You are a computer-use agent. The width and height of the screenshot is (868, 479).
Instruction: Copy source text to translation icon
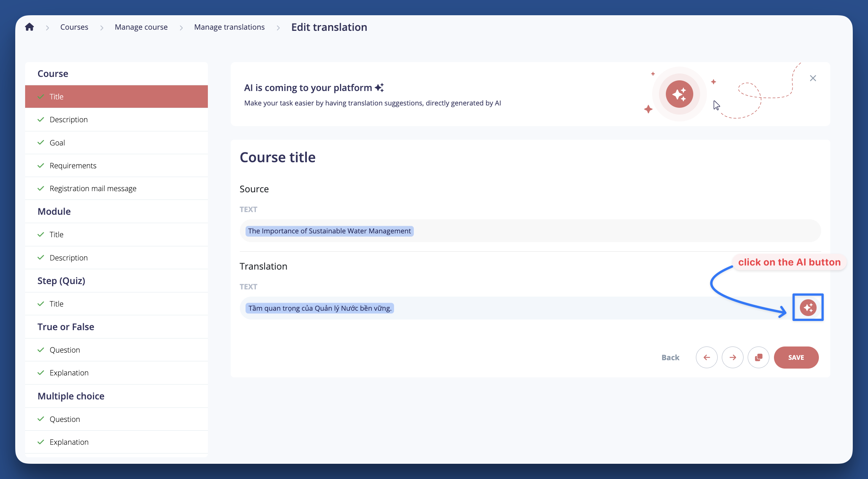(x=758, y=357)
